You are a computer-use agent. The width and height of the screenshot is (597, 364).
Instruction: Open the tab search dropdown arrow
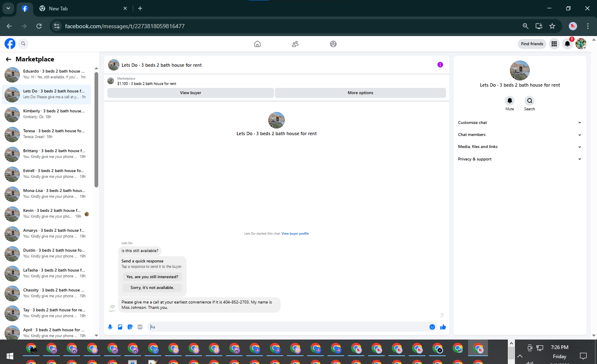[8, 8]
